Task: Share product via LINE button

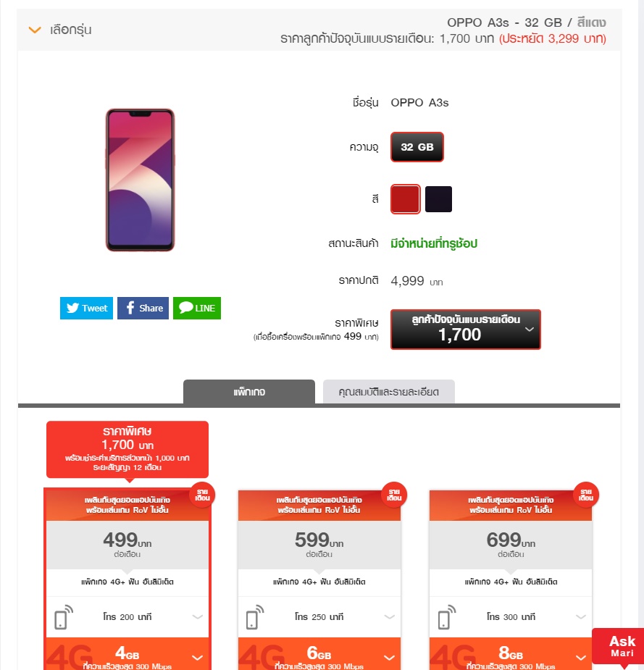Action: [197, 308]
